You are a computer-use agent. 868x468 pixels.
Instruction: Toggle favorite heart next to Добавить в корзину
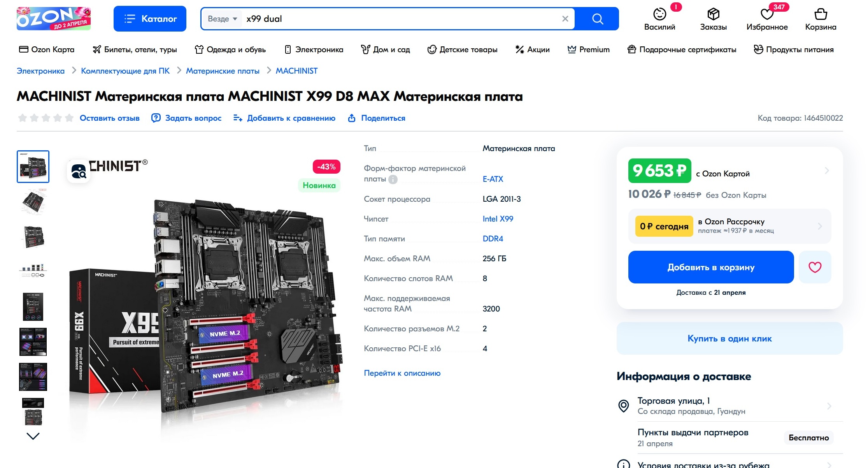pyautogui.click(x=815, y=267)
